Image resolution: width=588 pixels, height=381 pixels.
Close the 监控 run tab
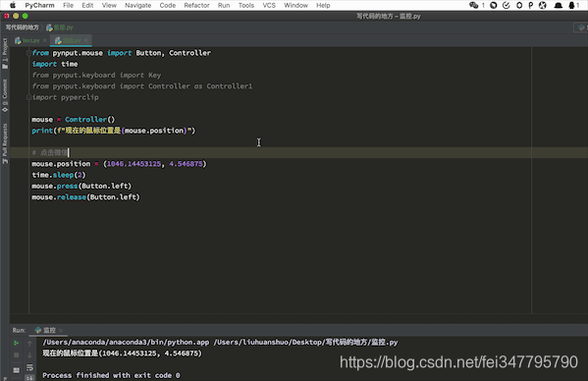tap(61, 330)
